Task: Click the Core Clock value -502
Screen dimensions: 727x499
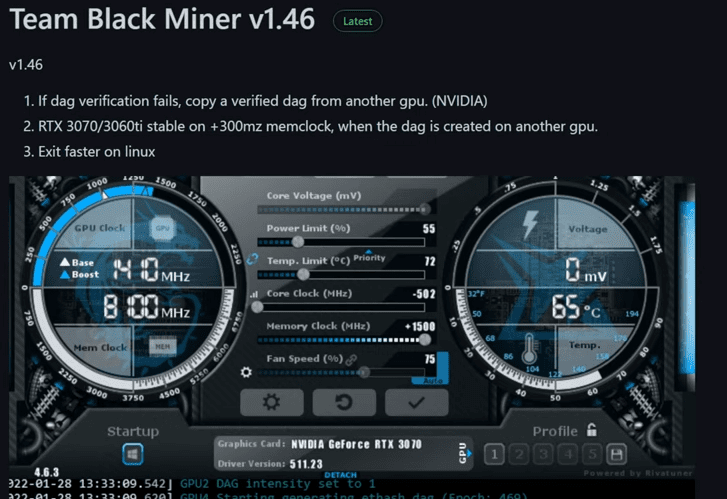Action: [424, 294]
